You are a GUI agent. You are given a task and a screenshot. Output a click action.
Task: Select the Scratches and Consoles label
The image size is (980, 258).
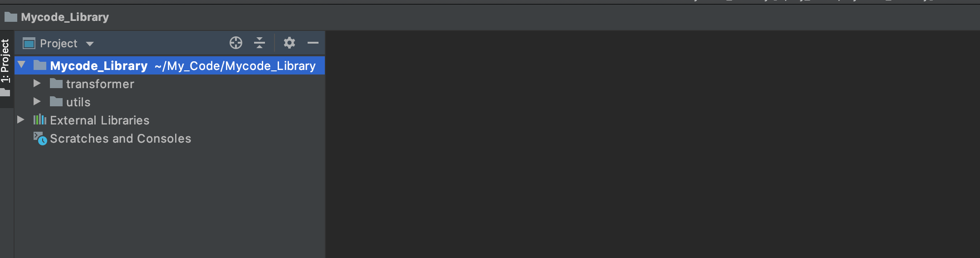[120, 139]
